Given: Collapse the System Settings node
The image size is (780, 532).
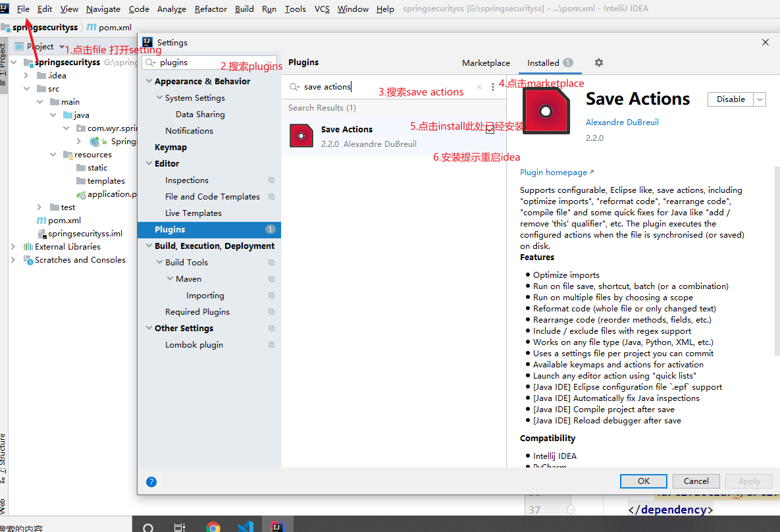Looking at the screenshot, I should (160, 97).
